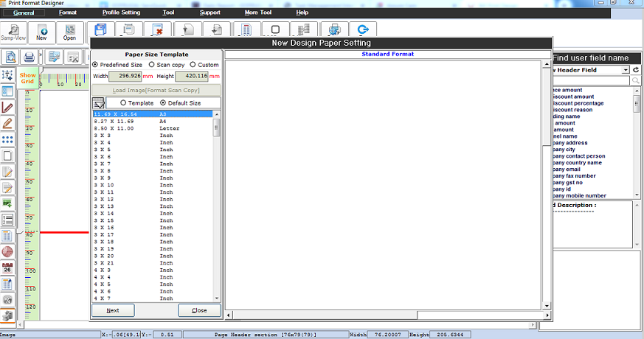Click the Width input field

[125, 77]
